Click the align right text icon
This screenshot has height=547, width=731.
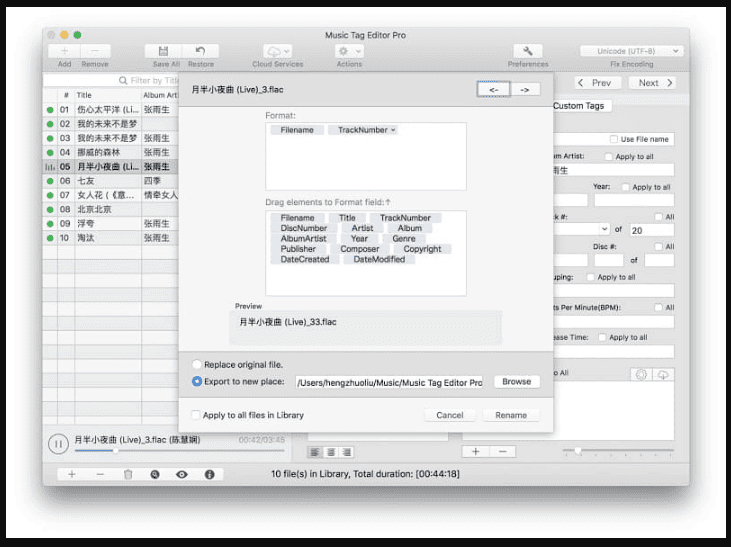pyautogui.click(x=346, y=452)
